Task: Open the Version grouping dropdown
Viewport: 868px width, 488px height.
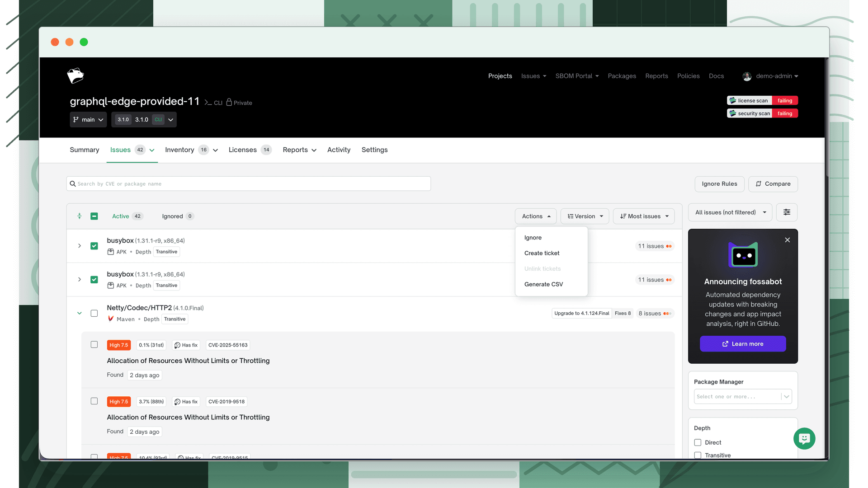Action: (x=585, y=216)
